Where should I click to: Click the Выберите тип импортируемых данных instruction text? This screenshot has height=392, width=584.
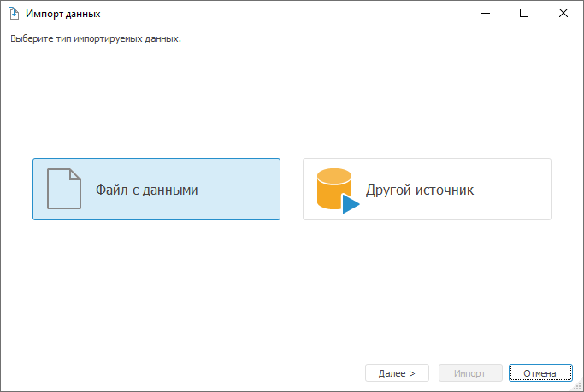(x=96, y=38)
